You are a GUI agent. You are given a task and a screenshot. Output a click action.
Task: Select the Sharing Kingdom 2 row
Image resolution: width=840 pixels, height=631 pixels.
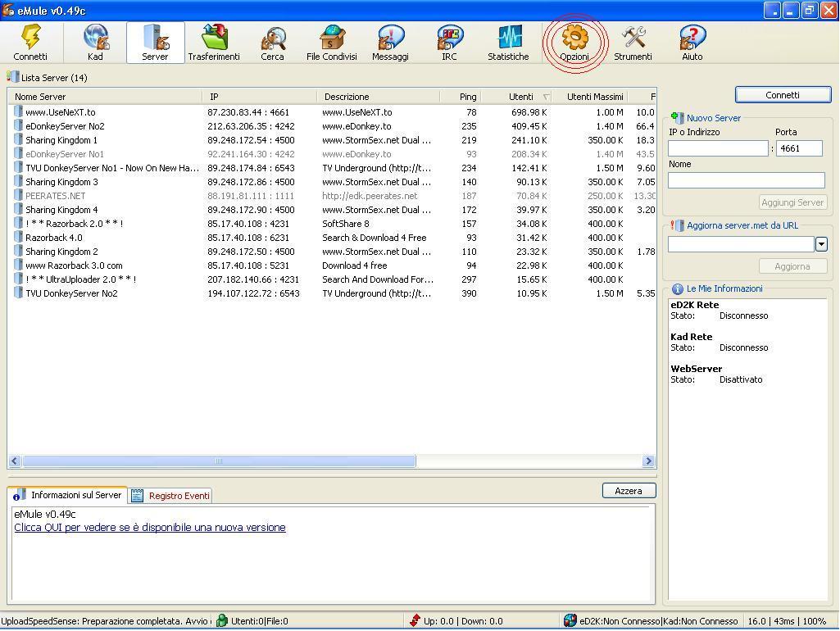click(x=332, y=252)
